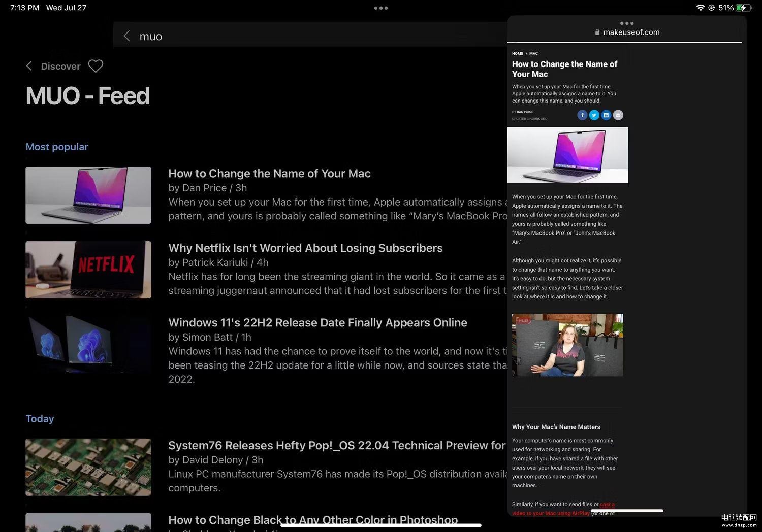Open Why Netflix Isn't Worried About Losing Subscribers
762x532 pixels.
[x=305, y=248]
